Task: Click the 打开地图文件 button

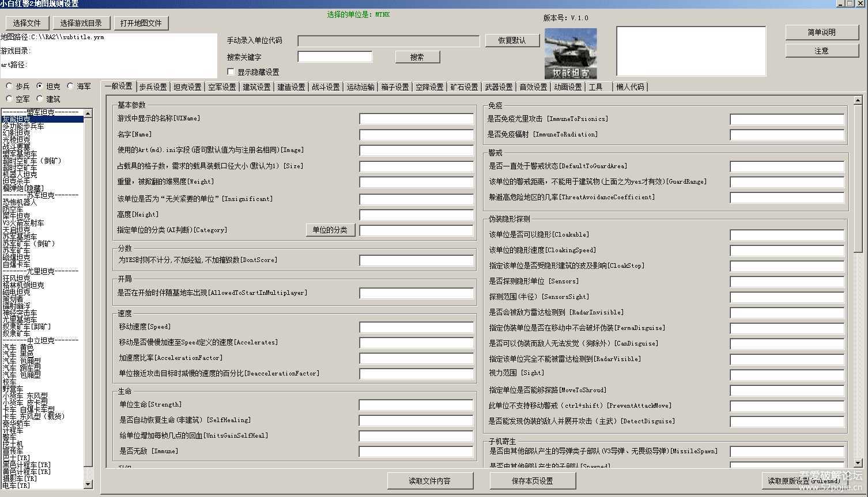Action: pos(141,23)
